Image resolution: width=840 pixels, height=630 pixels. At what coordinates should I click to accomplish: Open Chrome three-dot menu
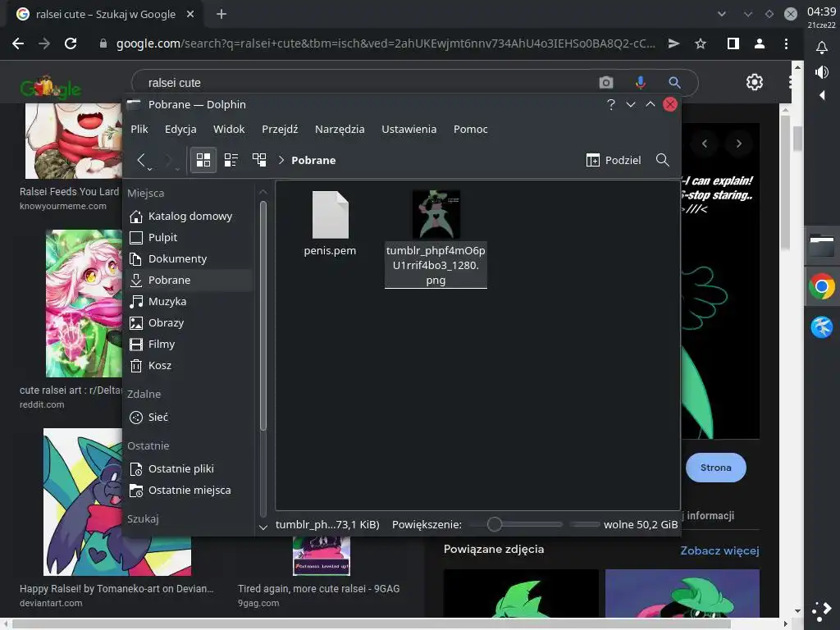[786, 43]
